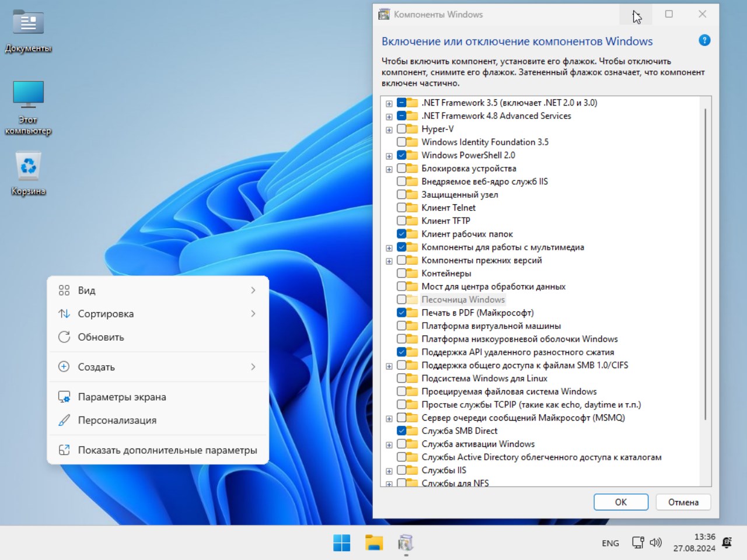Enable the Клиент Telnet checkbox
Viewport: 747px width, 560px height.
tap(402, 208)
